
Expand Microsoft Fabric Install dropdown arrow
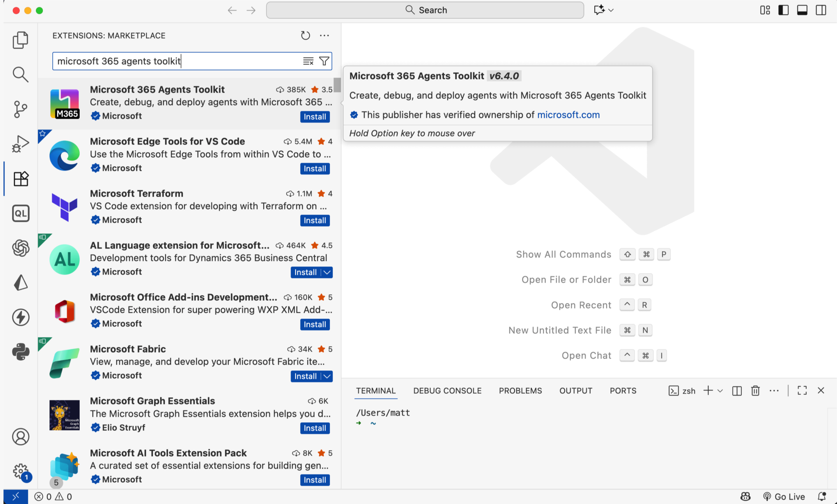pos(327,376)
